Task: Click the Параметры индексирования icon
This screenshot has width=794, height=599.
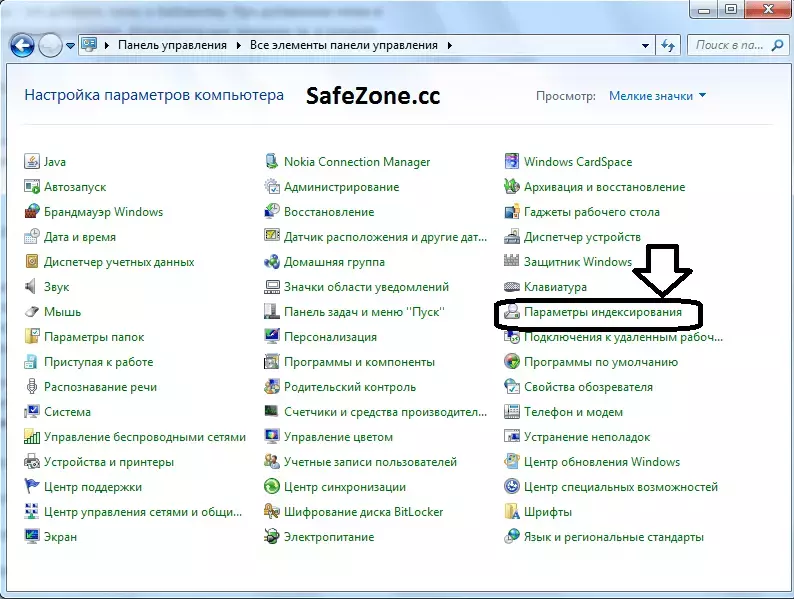Action: (x=512, y=311)
